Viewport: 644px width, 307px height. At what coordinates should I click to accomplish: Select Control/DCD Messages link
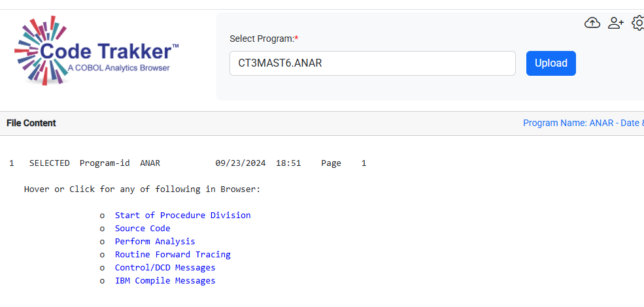click(x=165, y=267)
